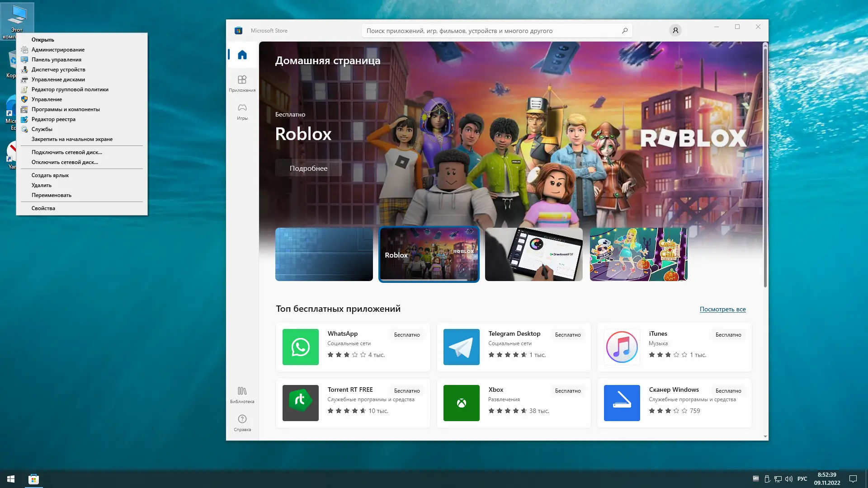
Task: Select Редактор реестра menu entry
Action: (x=53, y=119)
